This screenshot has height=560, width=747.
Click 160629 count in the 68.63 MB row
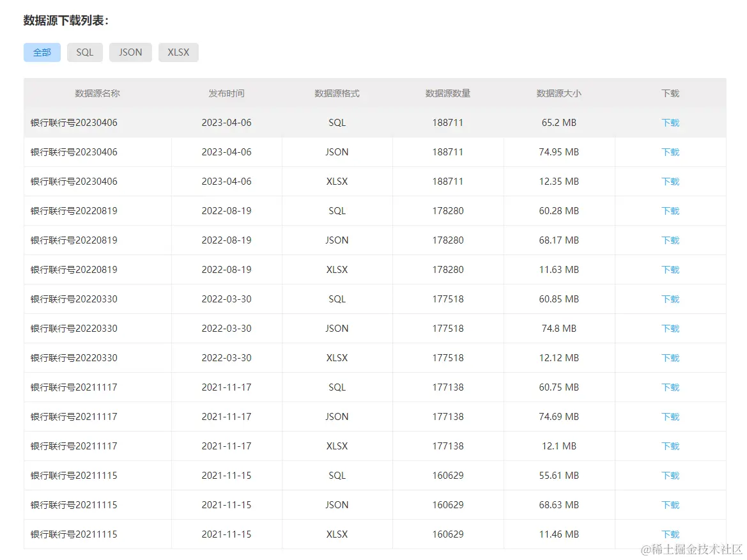pyautogui.click(x=448, y=505)
